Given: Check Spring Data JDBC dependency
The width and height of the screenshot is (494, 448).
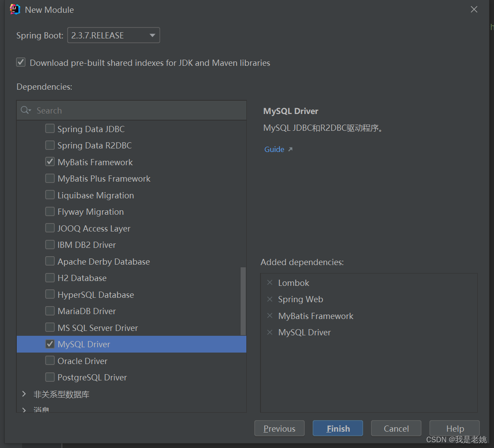Looking at the screenshot, I should (50, 129).
